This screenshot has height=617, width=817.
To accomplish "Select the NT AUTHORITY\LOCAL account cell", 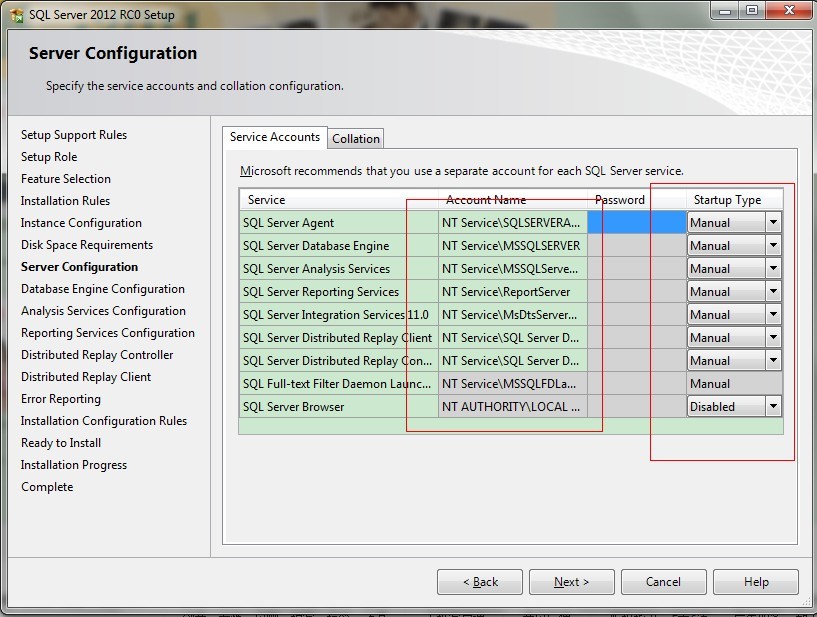I will (x=513, y=406).
